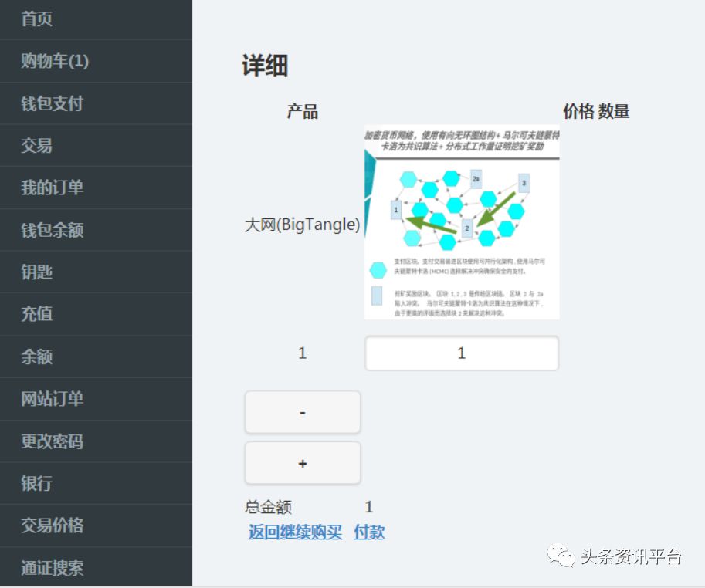Viewport: 705px width, 588px height.
Task: Open 钱包余额 wallet balance page
Action: (x=52, y=230)
